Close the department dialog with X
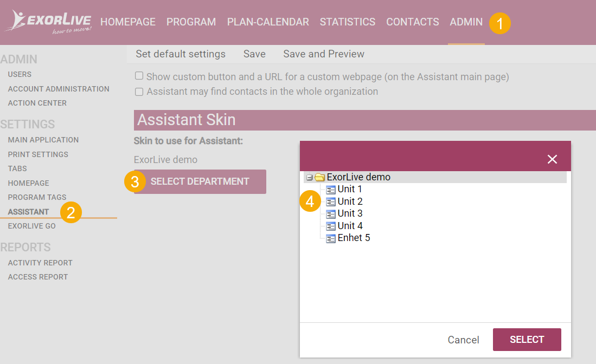 coord(552,159)
